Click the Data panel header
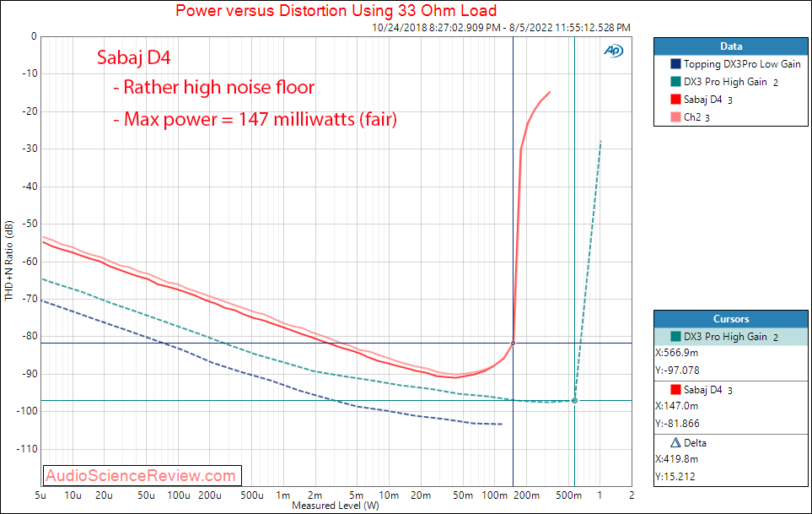This screenshot has height=514, width=812. tap(731, 46)
